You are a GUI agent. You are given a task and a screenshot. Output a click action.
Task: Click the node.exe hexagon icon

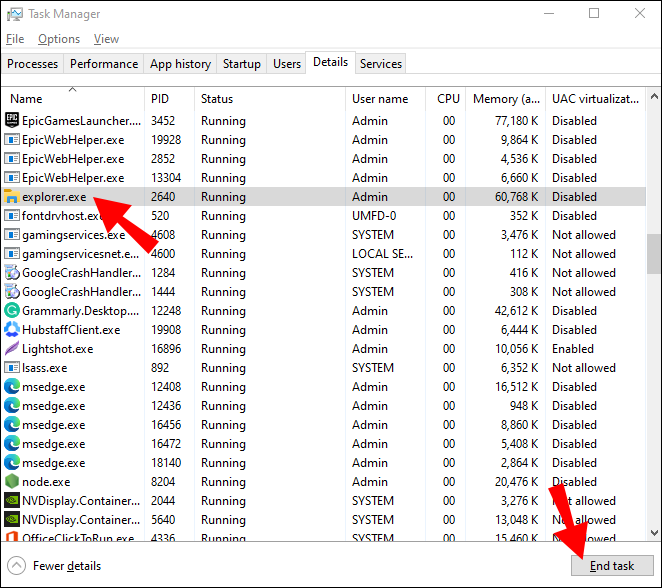(x=12, y=481)
